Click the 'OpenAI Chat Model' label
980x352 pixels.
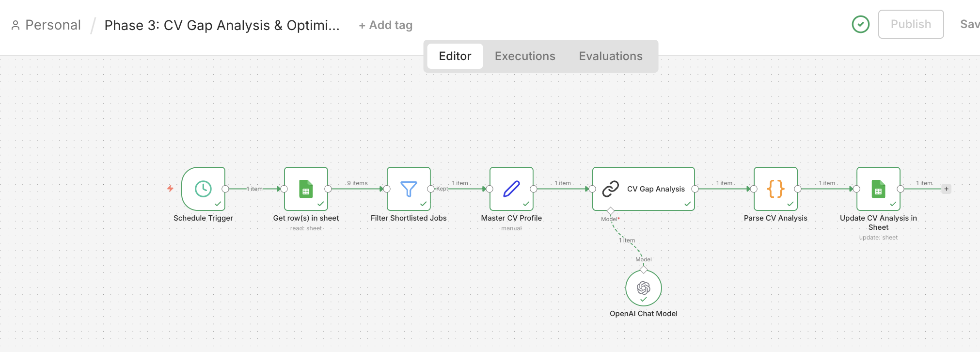click(644, 314)
